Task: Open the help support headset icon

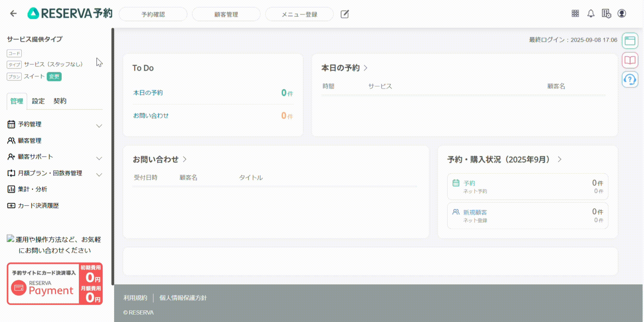Action: coord(630,80)
